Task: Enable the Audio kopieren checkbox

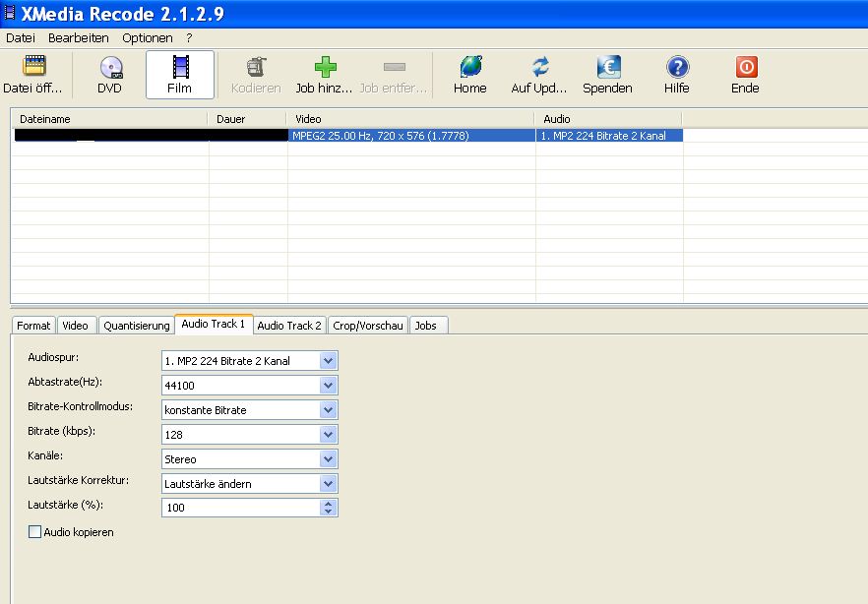Action: (x=36, y=532)
